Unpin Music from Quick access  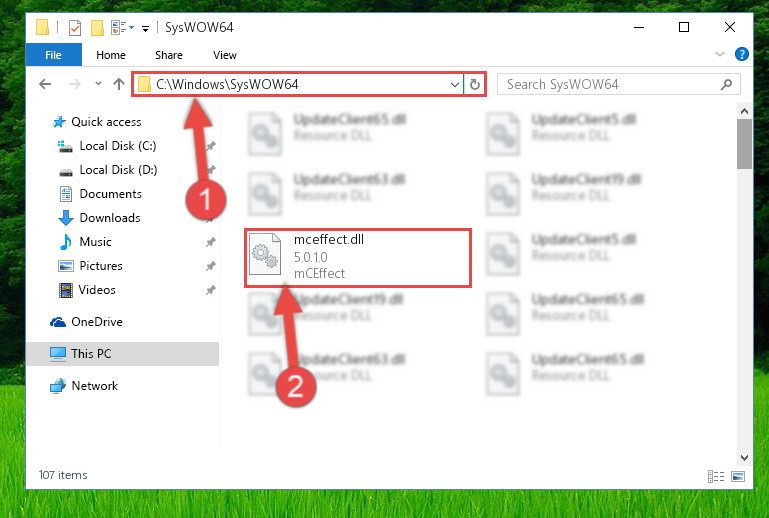click(x=210, y=242)
